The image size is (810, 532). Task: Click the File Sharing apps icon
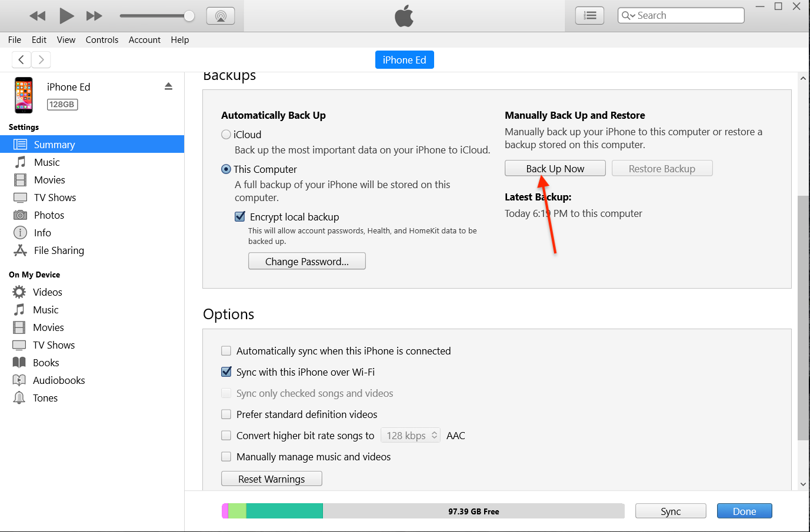click(x=20, y=250)
